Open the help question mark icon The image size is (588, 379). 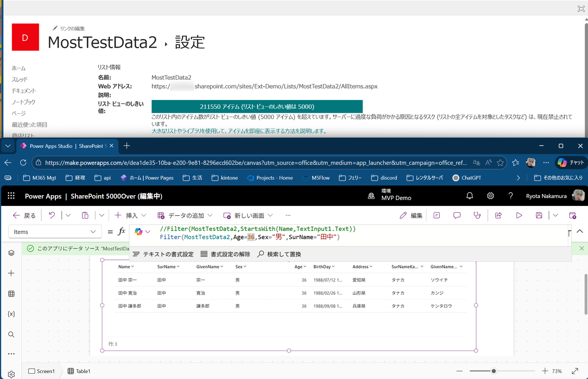click(x=511, y=196)
